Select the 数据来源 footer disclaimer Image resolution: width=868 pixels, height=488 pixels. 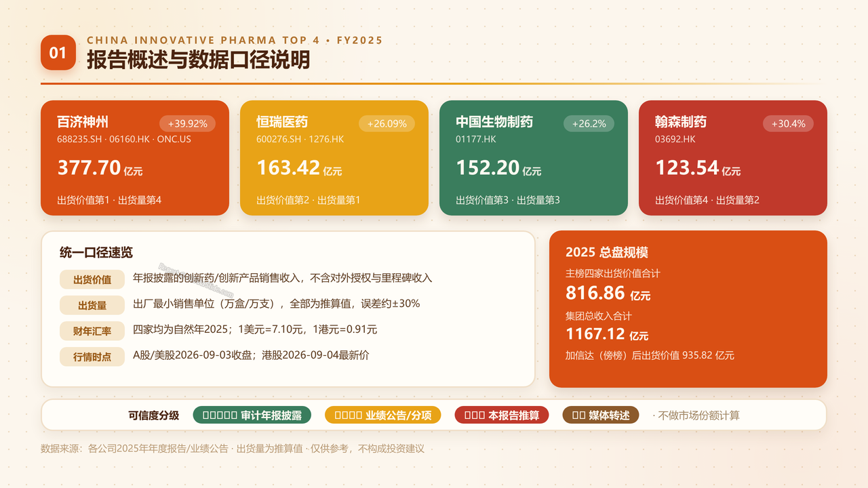click(x=233, y=449)
